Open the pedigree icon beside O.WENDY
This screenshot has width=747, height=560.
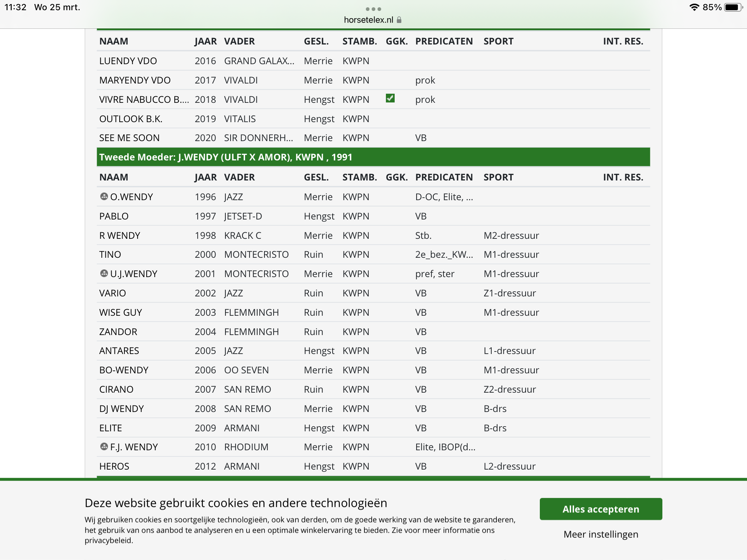[x=104, y=197]
